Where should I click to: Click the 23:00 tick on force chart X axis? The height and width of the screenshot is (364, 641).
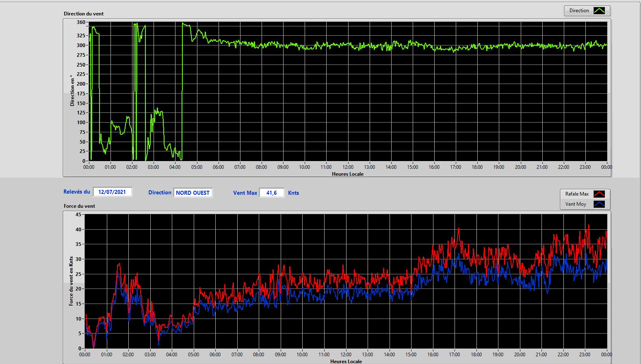(585, 354)
